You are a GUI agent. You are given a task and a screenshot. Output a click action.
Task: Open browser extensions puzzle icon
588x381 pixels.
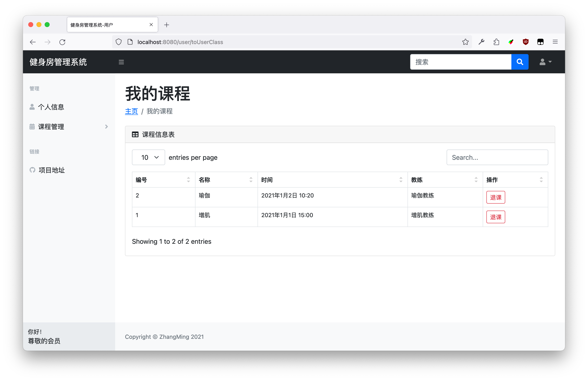496,42
